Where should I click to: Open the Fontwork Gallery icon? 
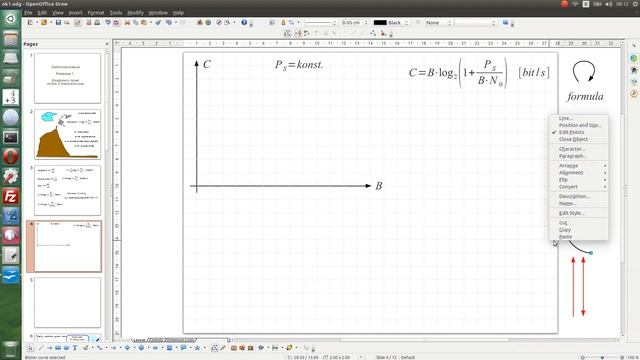[x=234, y=348]
